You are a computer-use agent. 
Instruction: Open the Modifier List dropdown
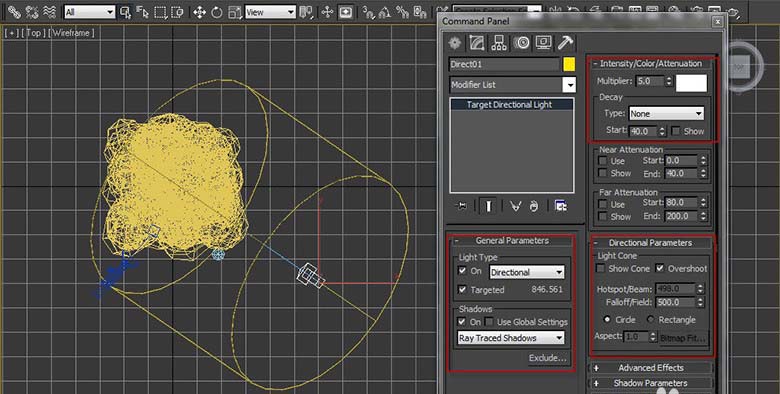[513, 85]
